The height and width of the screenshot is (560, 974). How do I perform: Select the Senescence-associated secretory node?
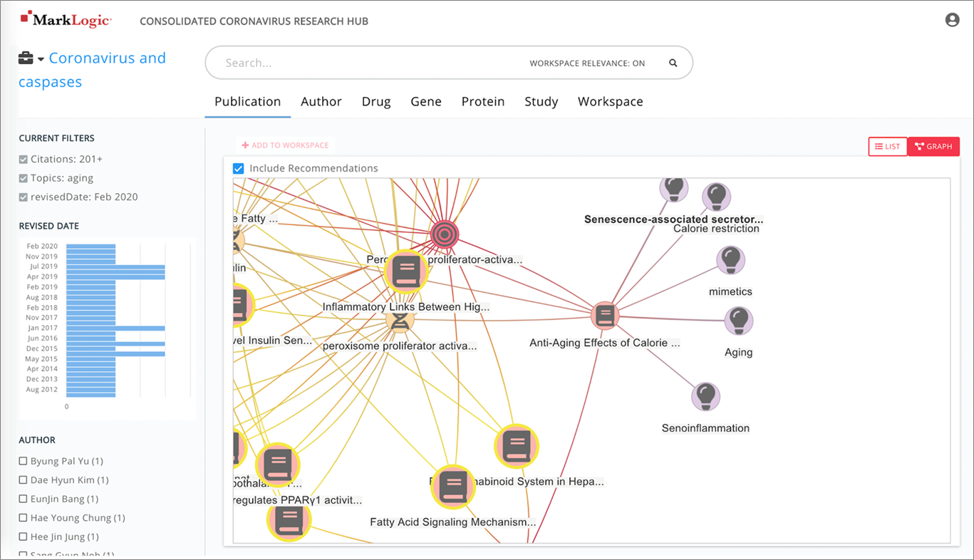pos(673,187)
